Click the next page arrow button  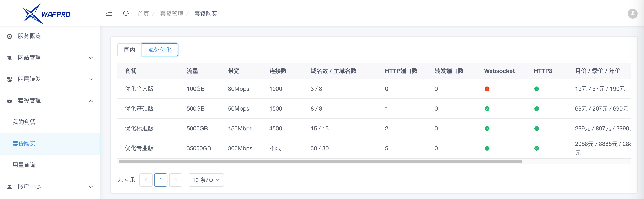[176, 180]
